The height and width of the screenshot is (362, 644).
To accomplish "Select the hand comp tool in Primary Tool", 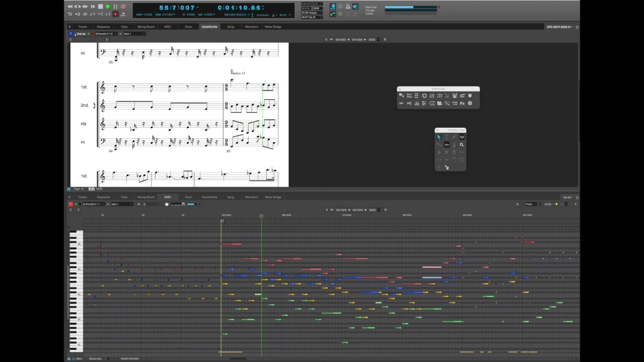I will click(446, 167).
